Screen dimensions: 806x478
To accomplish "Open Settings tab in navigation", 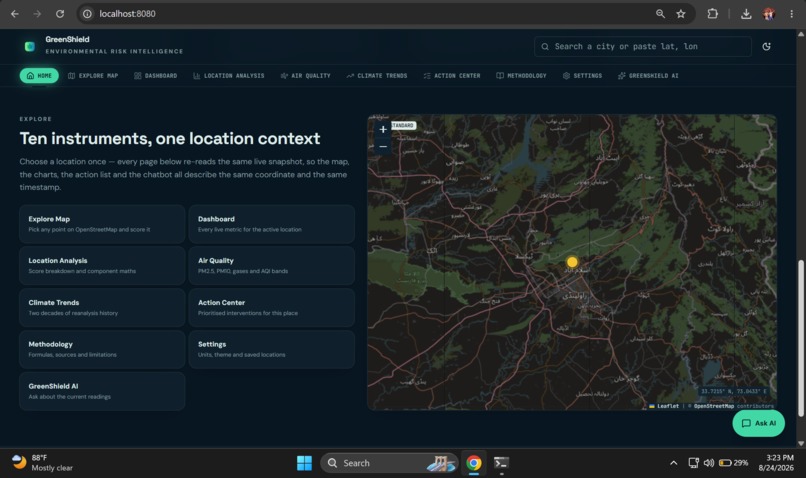I will click(x=582, y=76).
